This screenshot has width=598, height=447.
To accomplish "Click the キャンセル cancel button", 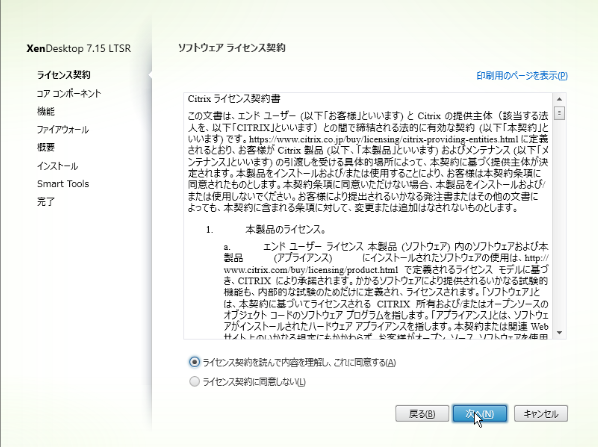I will (x=541, y=414).
